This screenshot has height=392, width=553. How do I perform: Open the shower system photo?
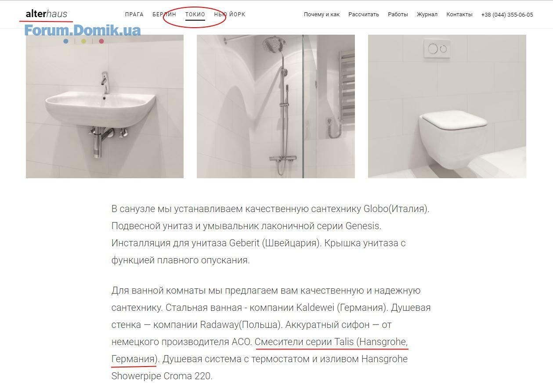click(276, 106)
